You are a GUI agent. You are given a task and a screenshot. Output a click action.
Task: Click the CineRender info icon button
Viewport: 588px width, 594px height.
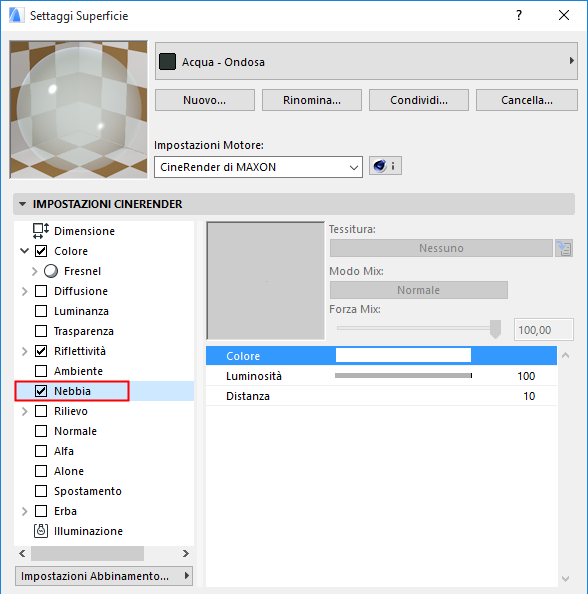click(x=385, y=166)
